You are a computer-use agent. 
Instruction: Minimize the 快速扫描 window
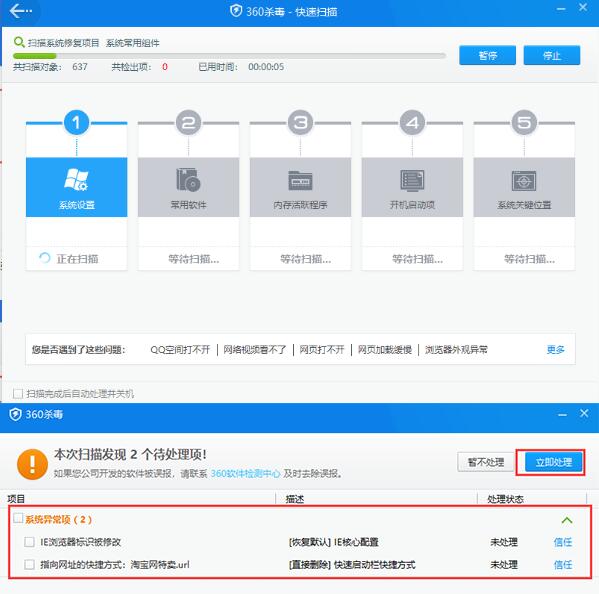coord(561,8)
